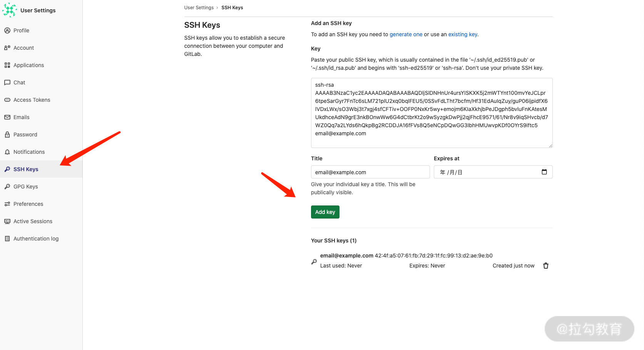The image size is (644, 350).
Task: Go to GPG Keys section
Action: click(25, 187)
